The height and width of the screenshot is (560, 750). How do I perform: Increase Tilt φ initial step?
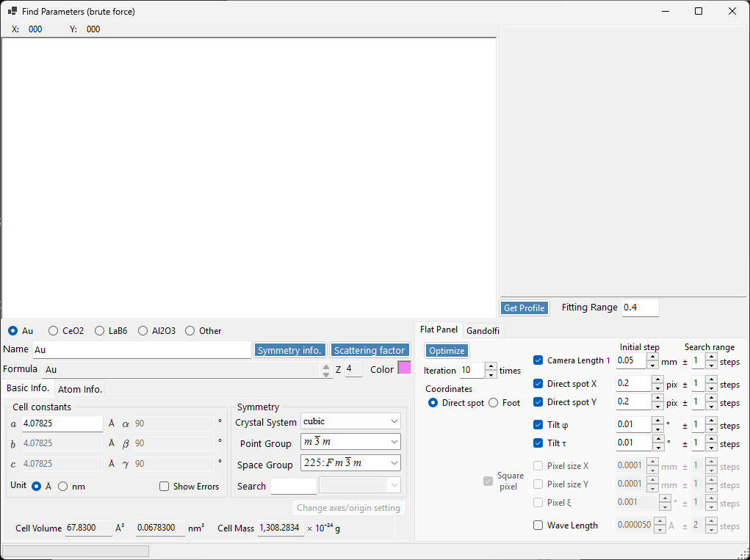(x=657, y=421)
